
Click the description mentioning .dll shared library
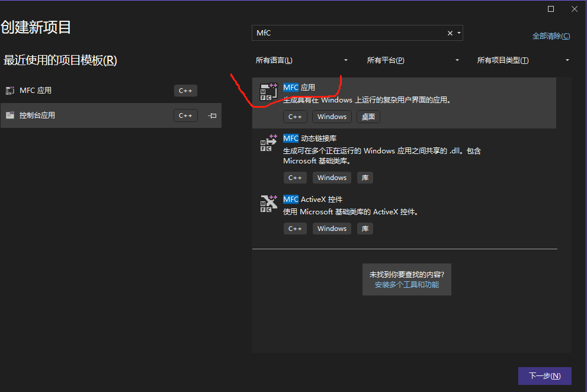pyautogui.click(x=382, y=156)
